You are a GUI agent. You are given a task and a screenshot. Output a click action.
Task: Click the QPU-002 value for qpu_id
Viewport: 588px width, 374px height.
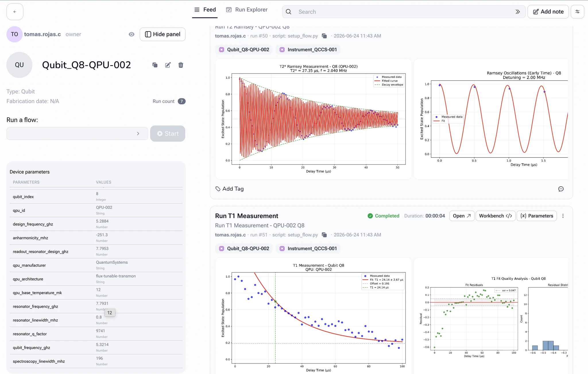click(x=104, y=208)
